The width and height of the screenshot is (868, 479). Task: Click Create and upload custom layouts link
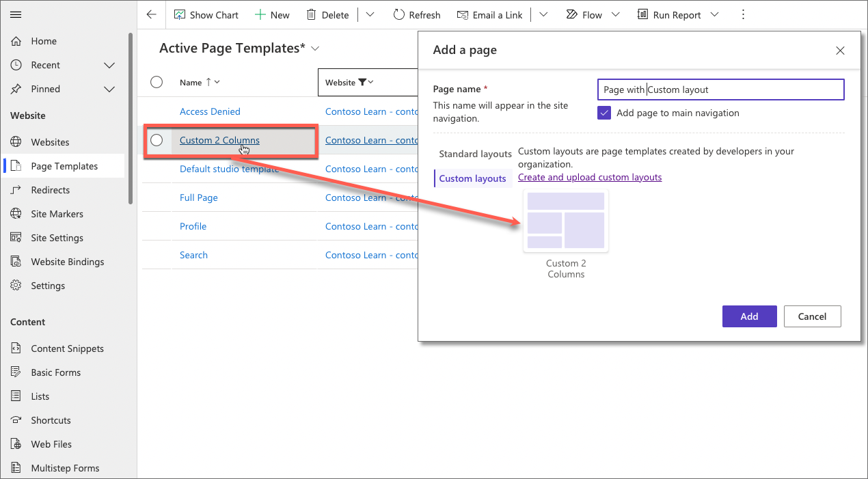pyautogui.click(x=589, y=176)
